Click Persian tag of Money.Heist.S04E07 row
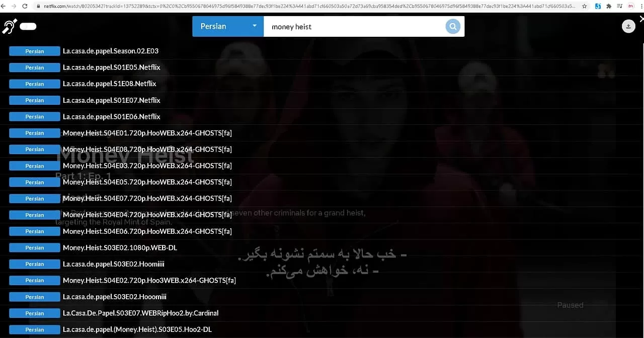 [35, 198]
